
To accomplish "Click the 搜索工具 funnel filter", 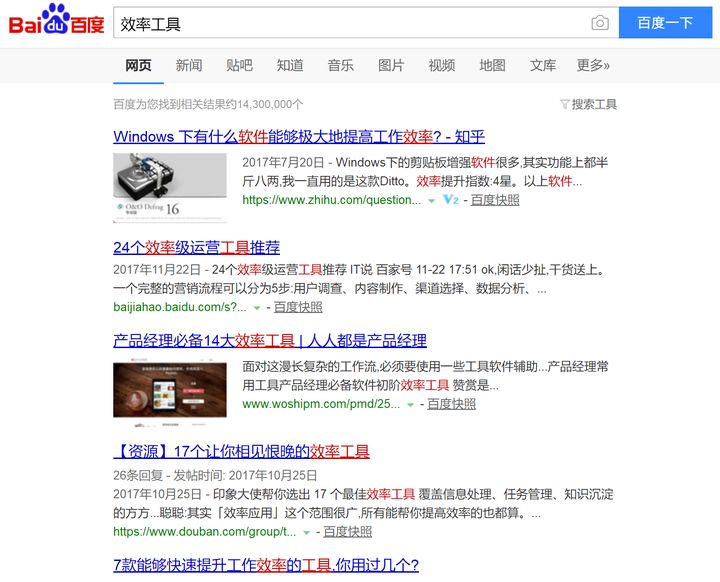I will click(x=588, y=104).
